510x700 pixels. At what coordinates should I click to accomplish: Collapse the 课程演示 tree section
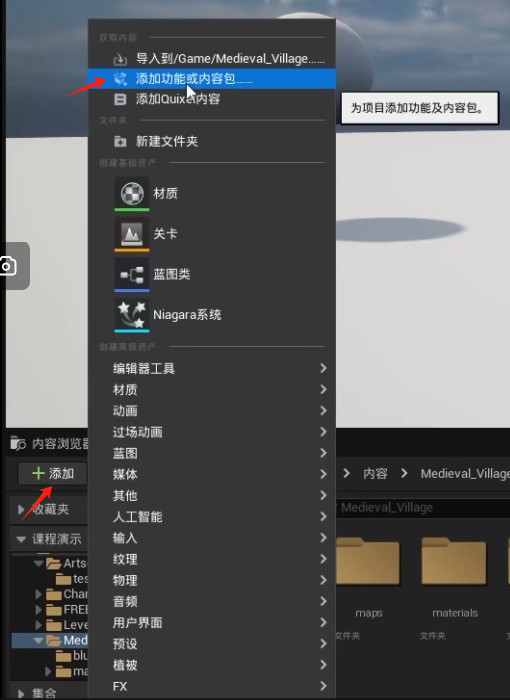[21, 539]
